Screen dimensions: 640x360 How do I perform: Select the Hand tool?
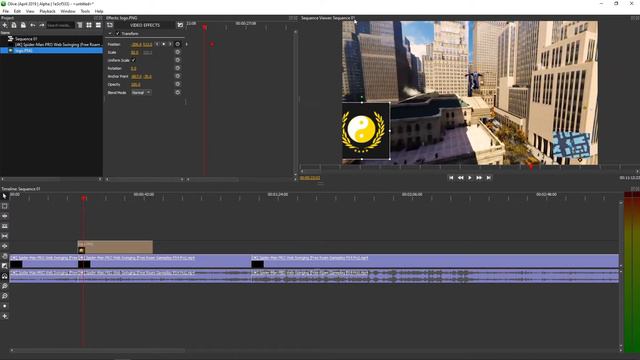click(x=5, y=256)
